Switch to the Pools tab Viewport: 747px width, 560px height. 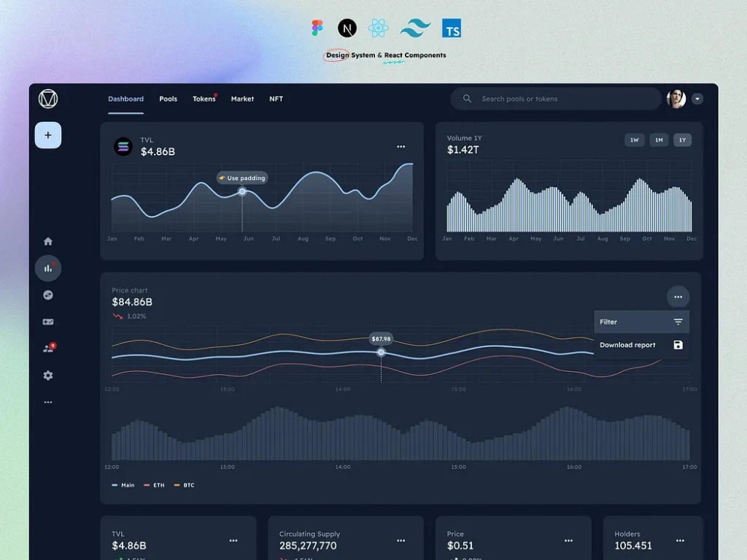(168, 99)
